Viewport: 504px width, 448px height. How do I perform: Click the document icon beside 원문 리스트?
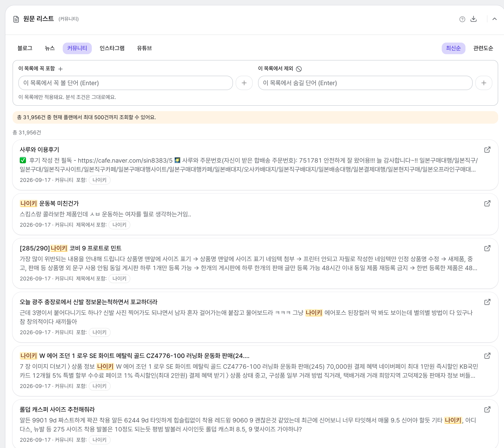pos(16,19)
